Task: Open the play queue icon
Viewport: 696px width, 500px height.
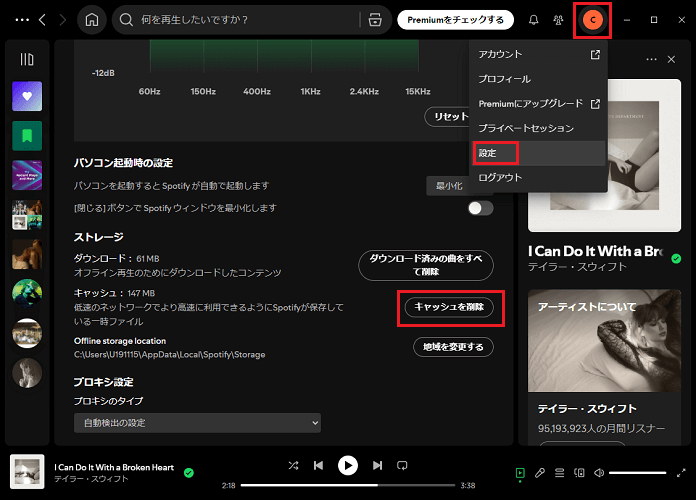Action: (x=559, y=473)
